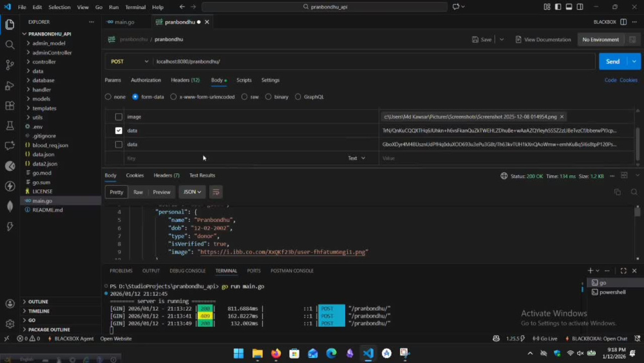Open the JSON format dropdown

pos(192,192)
